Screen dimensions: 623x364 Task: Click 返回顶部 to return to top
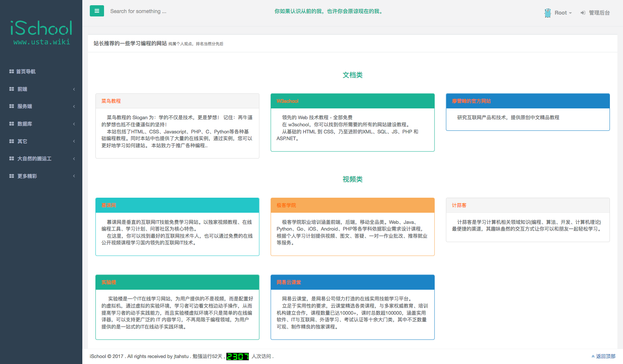(605, 357)
